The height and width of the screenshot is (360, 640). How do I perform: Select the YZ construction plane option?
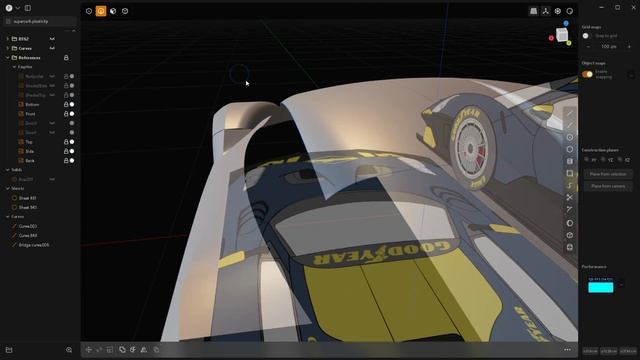pos(607,160)
